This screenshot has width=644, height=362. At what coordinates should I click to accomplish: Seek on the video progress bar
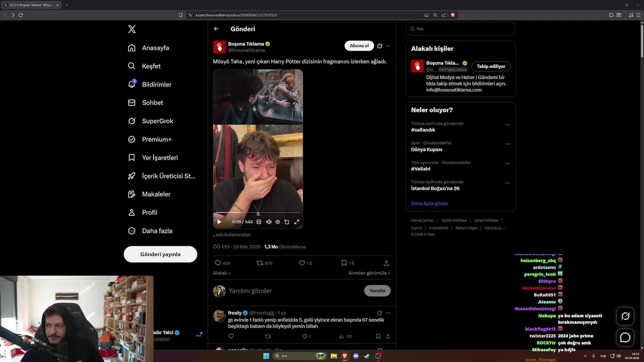[x=258, y=213]
